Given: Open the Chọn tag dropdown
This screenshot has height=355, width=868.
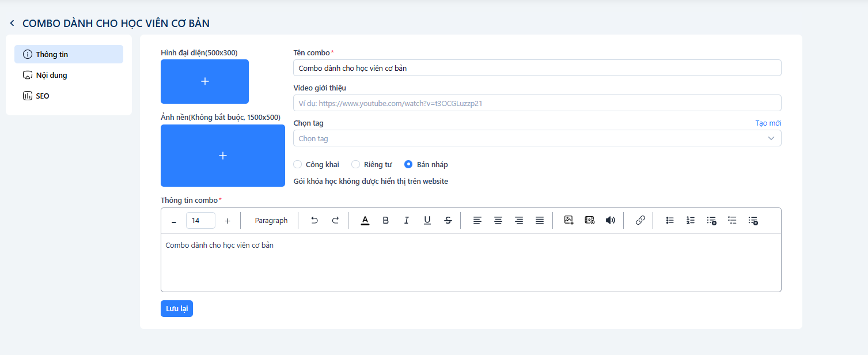Looking at the screenshot, I should coord(537,138).
